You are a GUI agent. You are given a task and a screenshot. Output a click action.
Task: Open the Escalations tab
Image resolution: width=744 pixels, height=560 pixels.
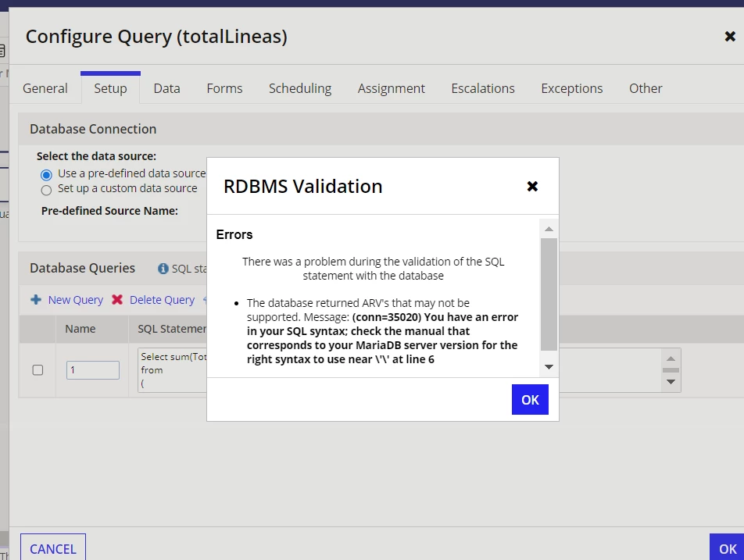pos(483,88)
